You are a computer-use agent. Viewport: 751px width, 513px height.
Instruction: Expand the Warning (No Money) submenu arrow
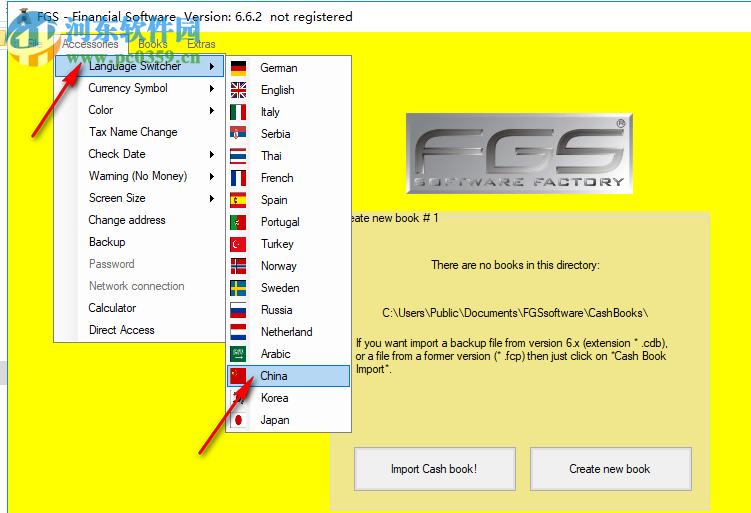tap(212, 177)
